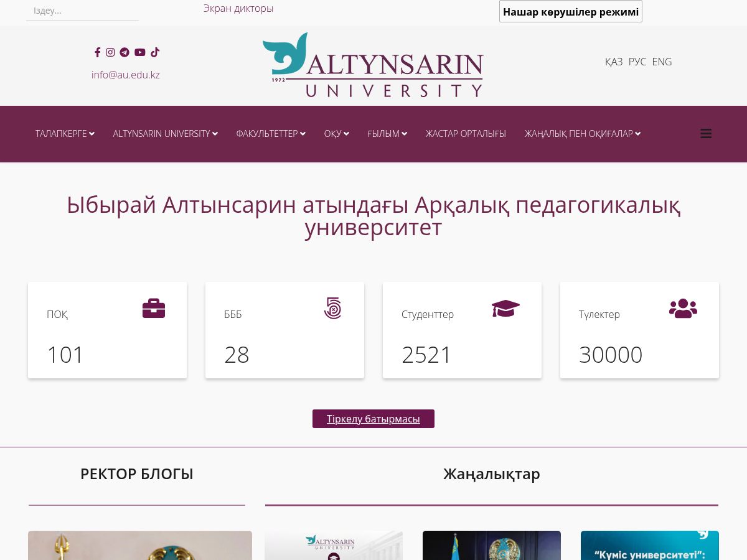Click the spiral icon on БББ card
This screenshot has height=560, width=747.
(332, 309)
